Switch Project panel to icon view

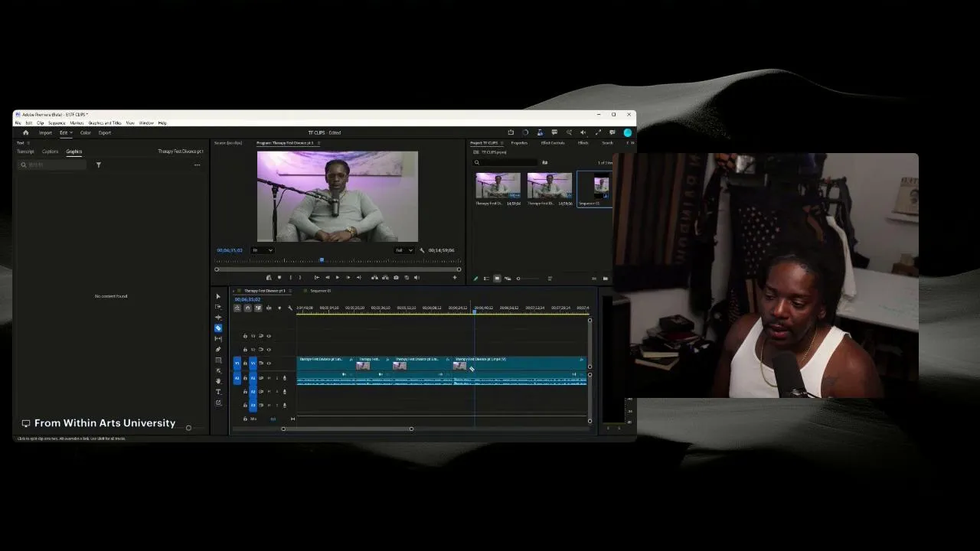pyautogui.click(x=497, y=279)
